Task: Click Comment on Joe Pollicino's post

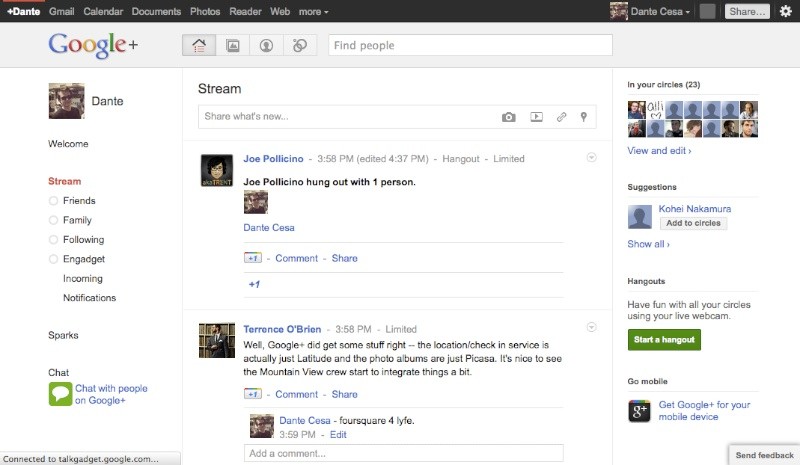Action: coord(296,258)
